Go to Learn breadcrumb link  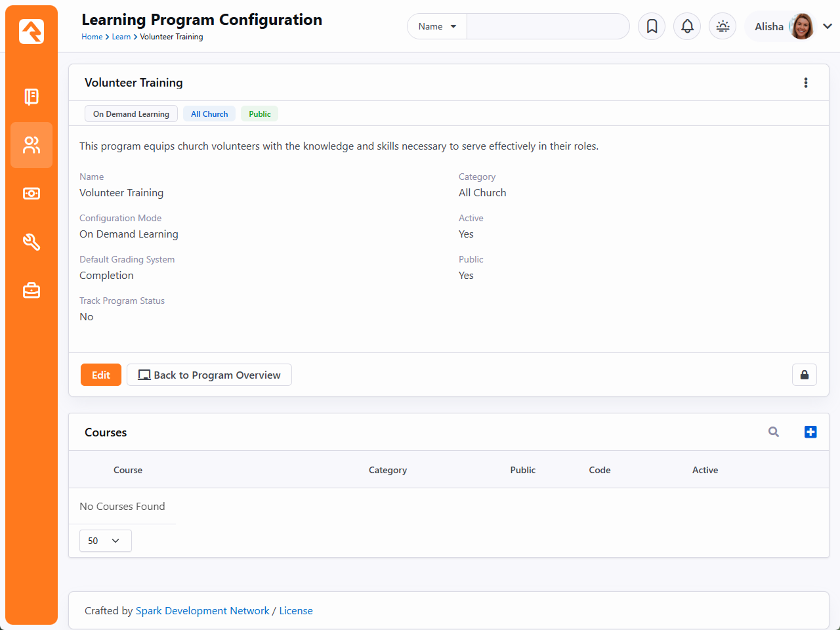(121, 37)
